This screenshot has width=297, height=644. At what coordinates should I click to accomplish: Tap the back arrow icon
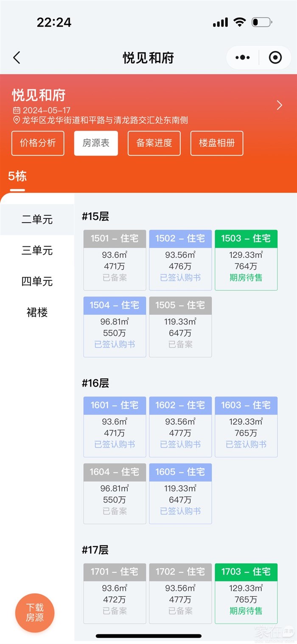[17, 58]
